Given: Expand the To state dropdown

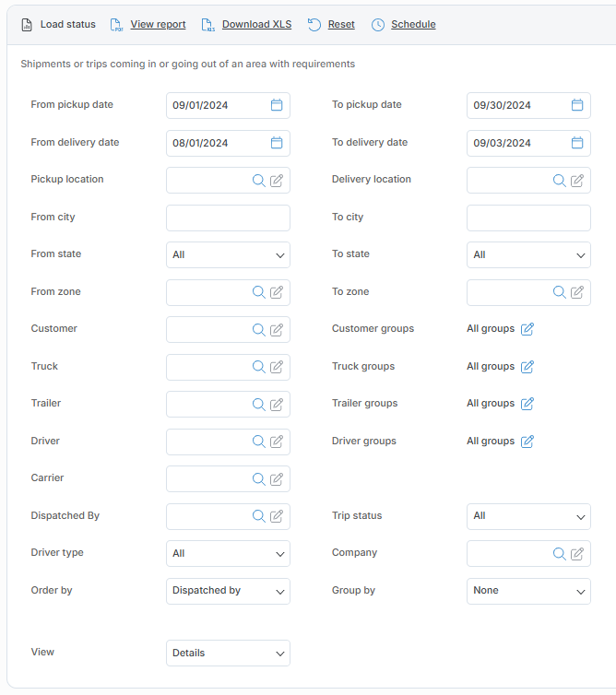Looking at the screenshot, I should click(528, 254).
